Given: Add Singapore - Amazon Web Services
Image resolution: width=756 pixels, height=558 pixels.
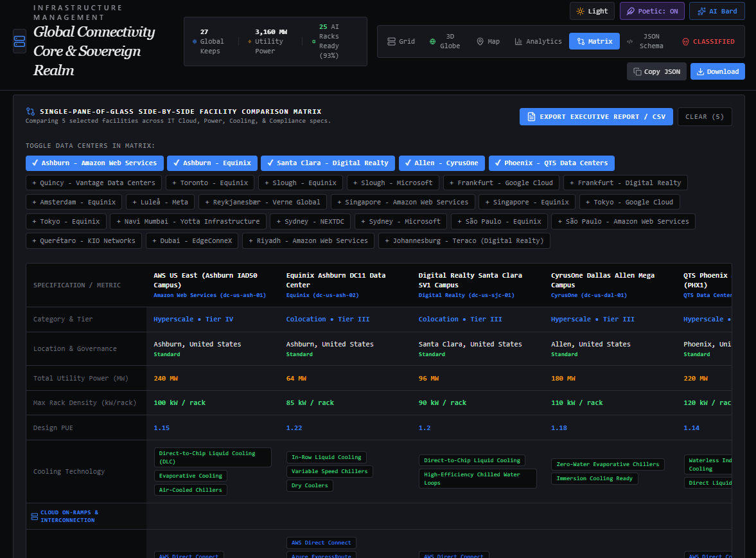Looking at the screenshot, I should tap(403, 203).
